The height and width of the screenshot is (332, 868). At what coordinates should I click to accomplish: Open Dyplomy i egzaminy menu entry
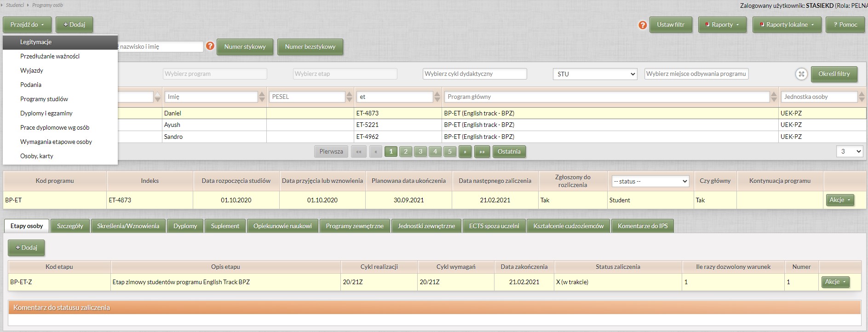pyautogui.click(x=60, y=113)
